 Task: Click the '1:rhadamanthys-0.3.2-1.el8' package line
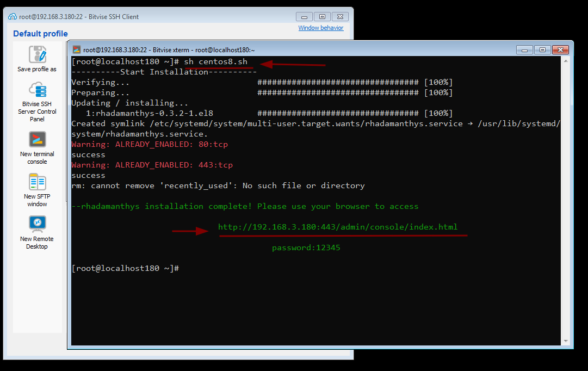pos(269,113)
